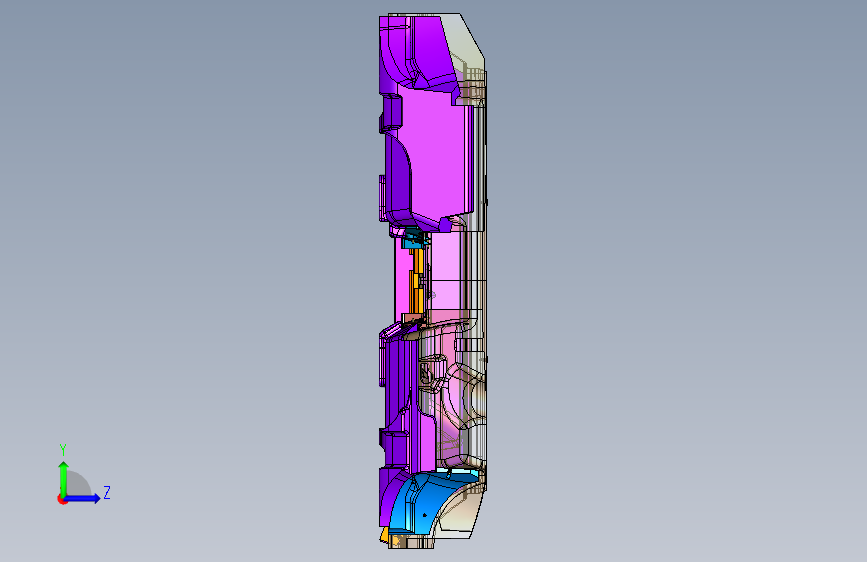
Task: Select the large magenta upper body of the model
Action: [x=437, y=160]
